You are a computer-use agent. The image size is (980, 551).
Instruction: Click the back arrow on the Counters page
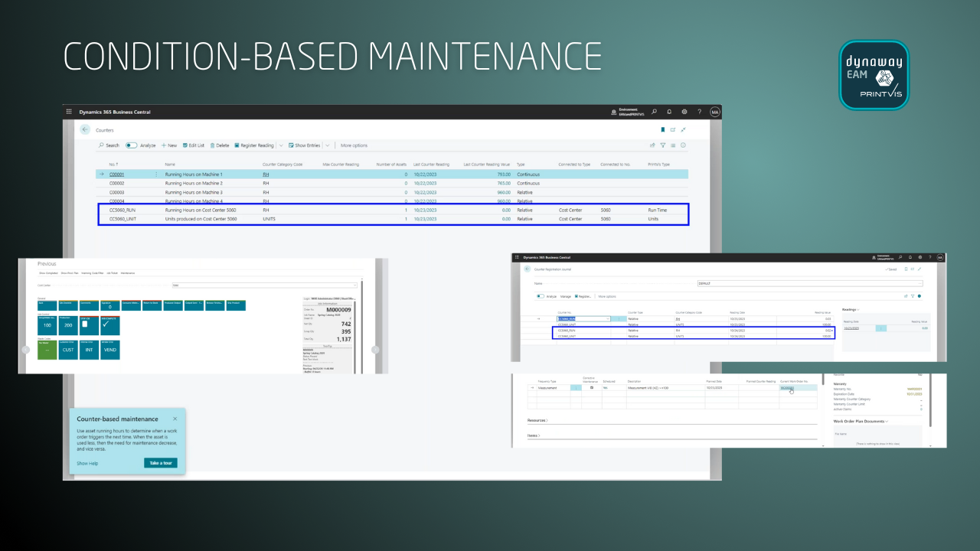85,130
